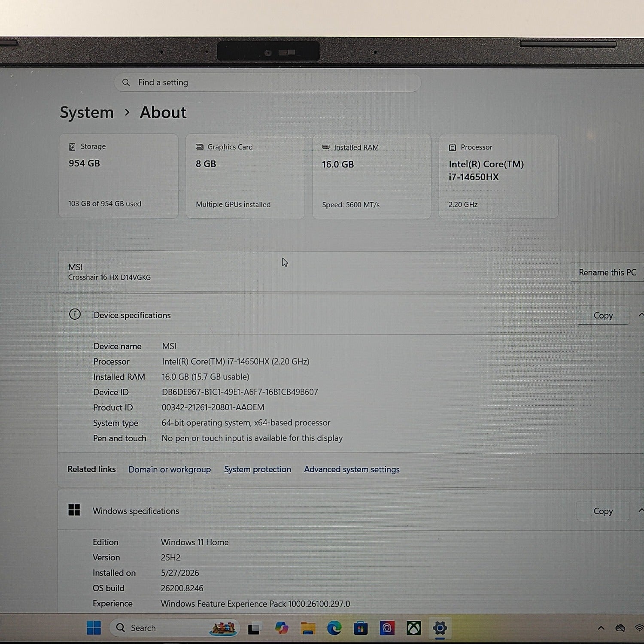Screen dimensions: 644x644
Task: Click the Installed RAM chip icon
Action: pyautogui.click(x=326, y=147)
